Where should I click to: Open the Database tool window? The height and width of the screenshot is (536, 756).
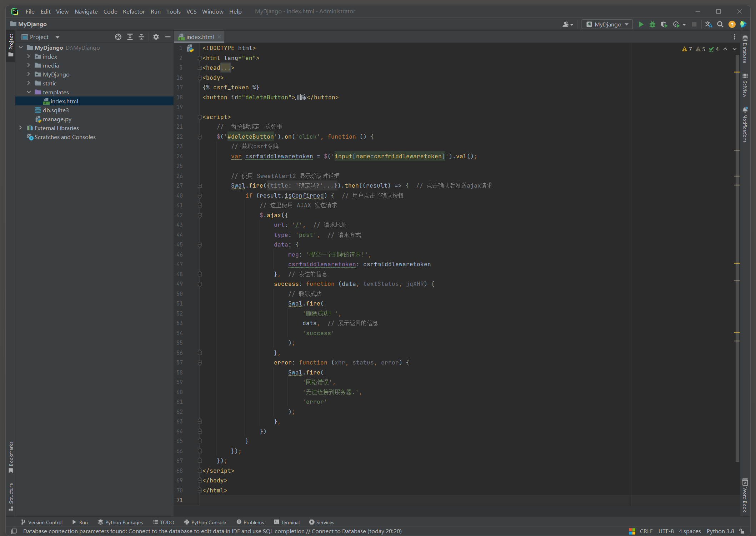[x=745, y=49]
